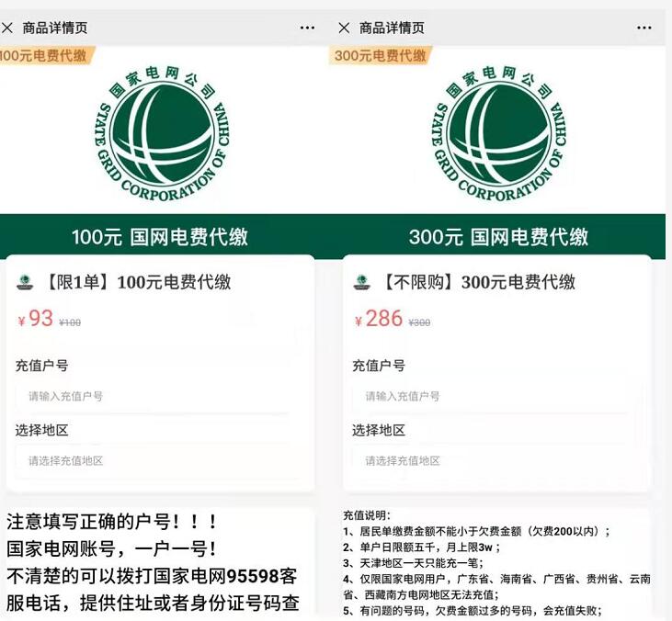Tap the 300元电费代缴 corner tag

381,56
